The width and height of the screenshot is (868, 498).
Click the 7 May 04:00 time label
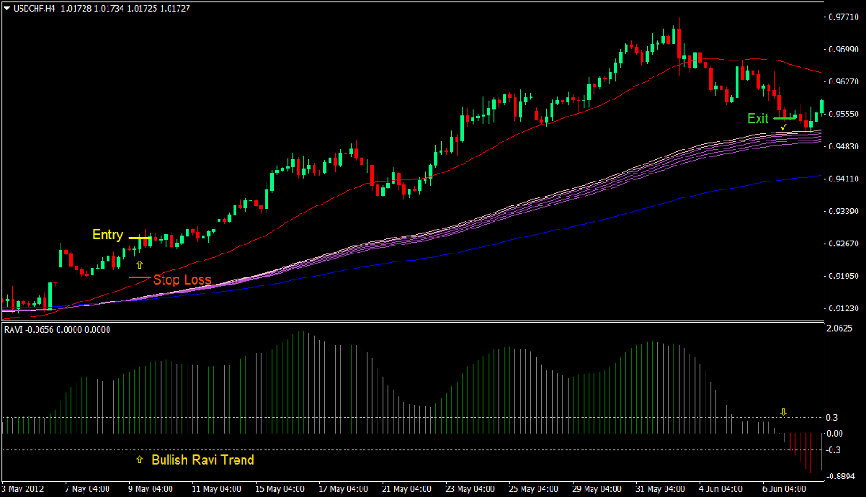pos(87,489)
